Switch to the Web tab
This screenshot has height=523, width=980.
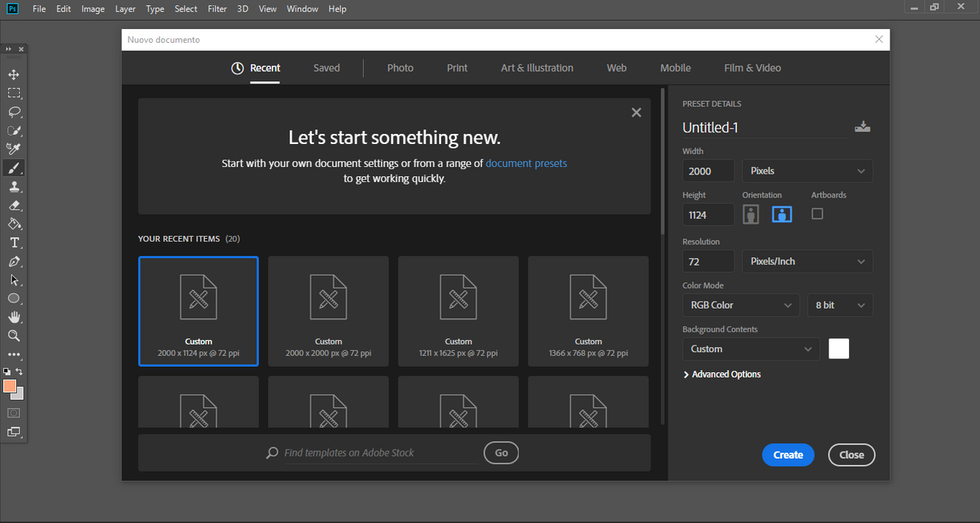(x=617, y=68)
